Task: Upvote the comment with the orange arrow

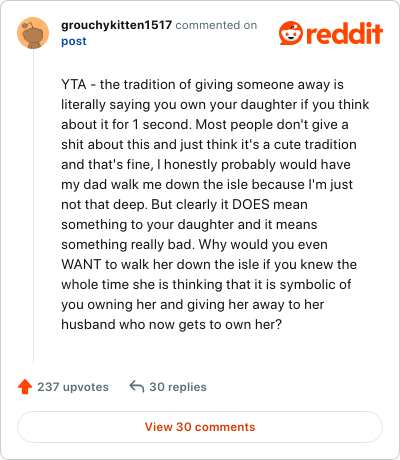Action: click(x=25, y=387)
